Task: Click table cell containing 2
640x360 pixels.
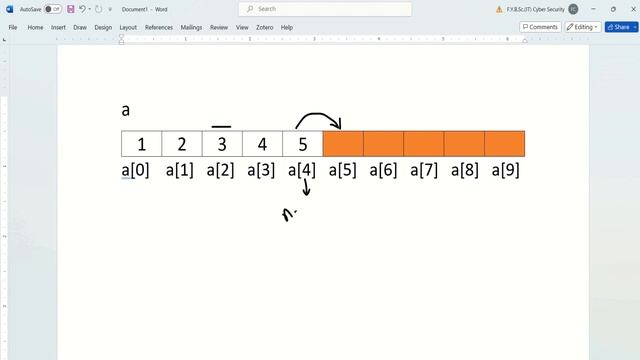Action: [182, 144]
